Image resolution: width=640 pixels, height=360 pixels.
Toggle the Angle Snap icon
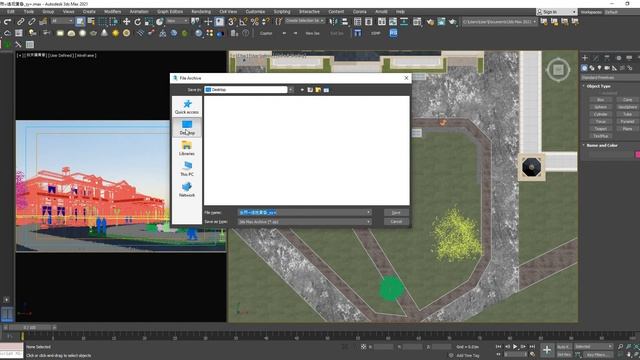[243, 22]
